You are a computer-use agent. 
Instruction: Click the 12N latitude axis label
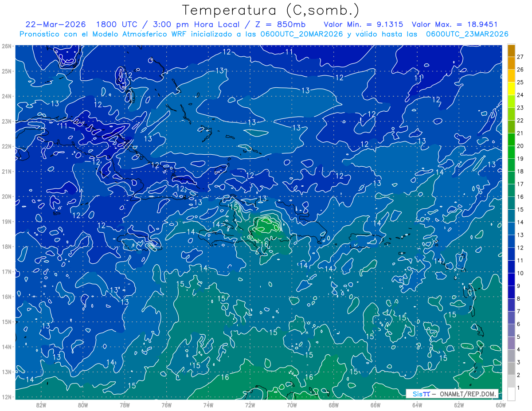point(6,397)
